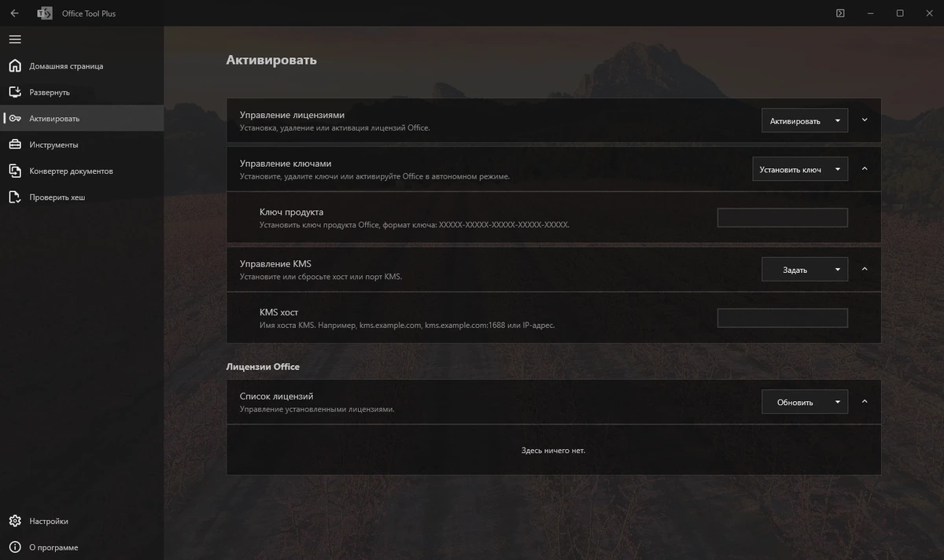Click the back arrow in title bar
The height and width of the screenshot is (560, 944).
(14, 13)
